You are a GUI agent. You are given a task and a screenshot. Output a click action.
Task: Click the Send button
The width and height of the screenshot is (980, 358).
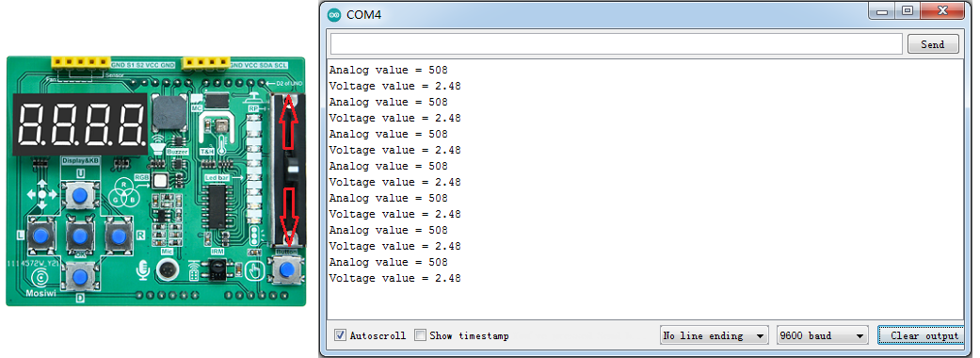[x=933, y=44]
